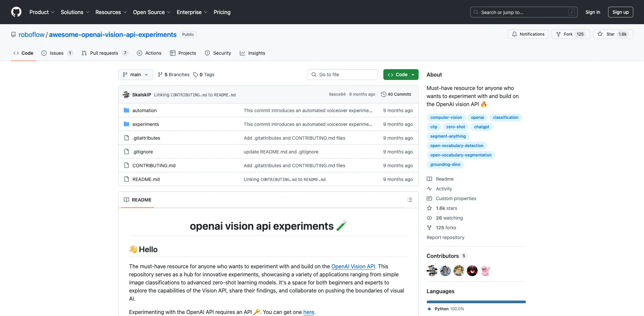Open Activity link in About sidebar
Viewport: 644px width, 316px height.
pyautogui.click(x=439, y=189)
